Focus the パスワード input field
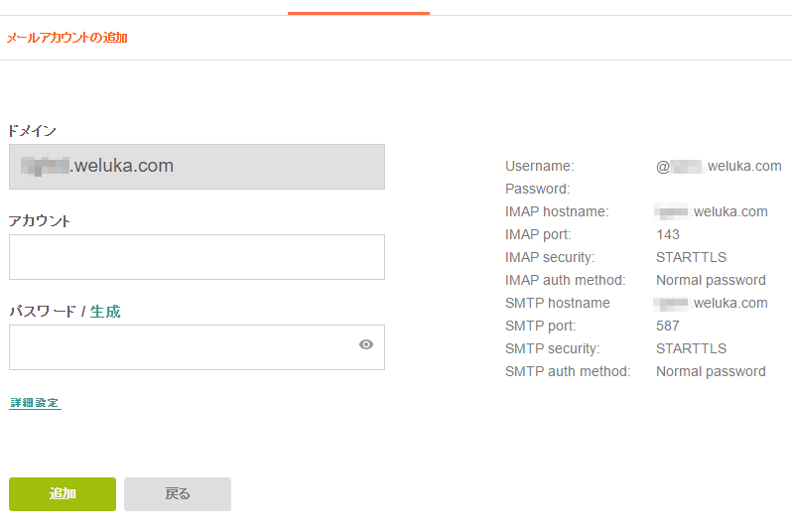Viewport: 792px width, 532px height. point(197,347)
